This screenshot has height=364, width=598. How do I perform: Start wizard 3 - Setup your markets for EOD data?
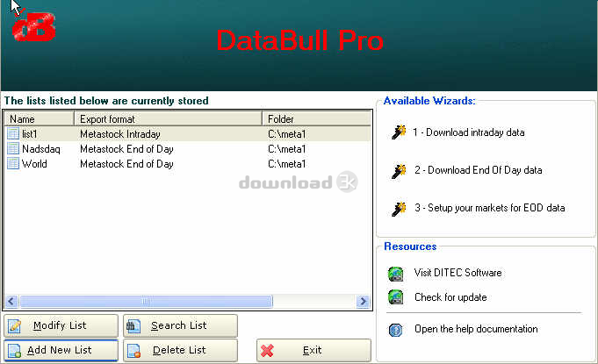pyautogui.click(x=490, y=208)
